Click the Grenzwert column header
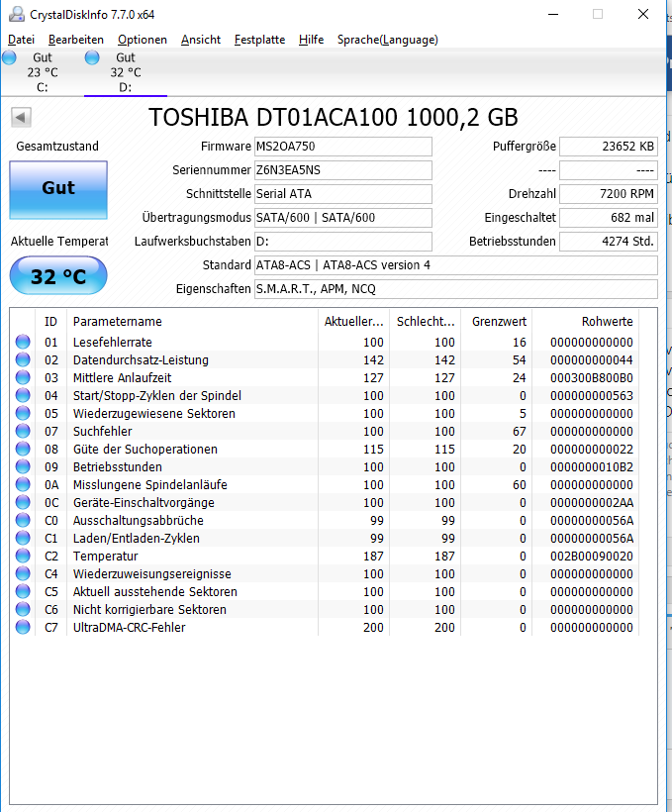This screenshot has width=672, height=812. (499, 322)
